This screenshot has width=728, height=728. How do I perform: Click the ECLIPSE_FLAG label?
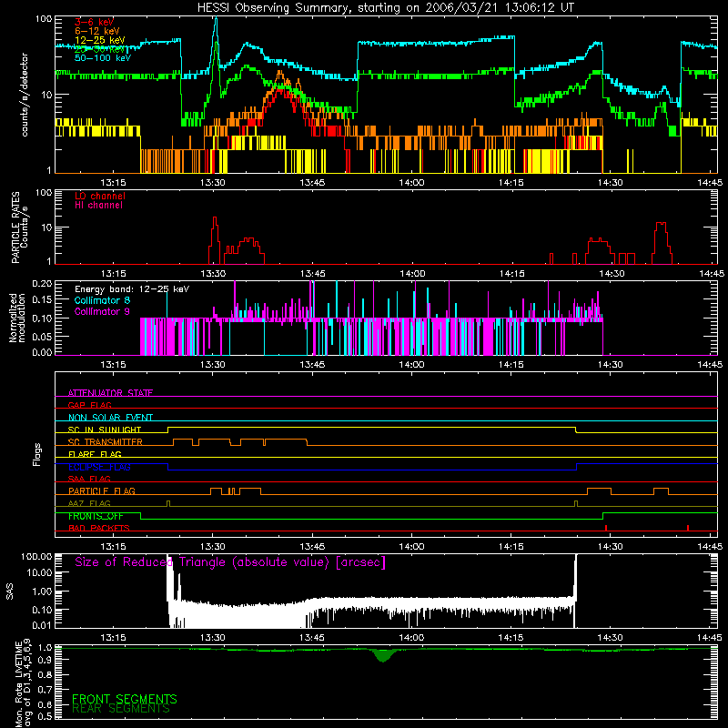click(x=99, y=467)
